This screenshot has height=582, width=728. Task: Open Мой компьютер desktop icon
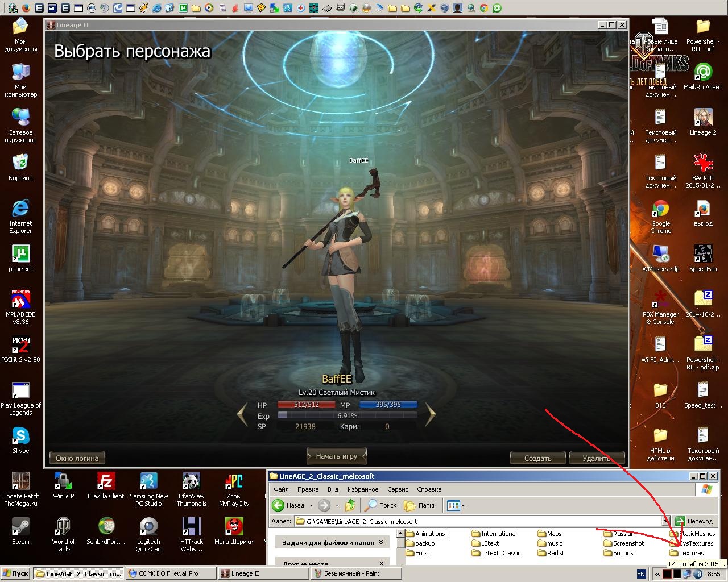click(x=20, y=80)
